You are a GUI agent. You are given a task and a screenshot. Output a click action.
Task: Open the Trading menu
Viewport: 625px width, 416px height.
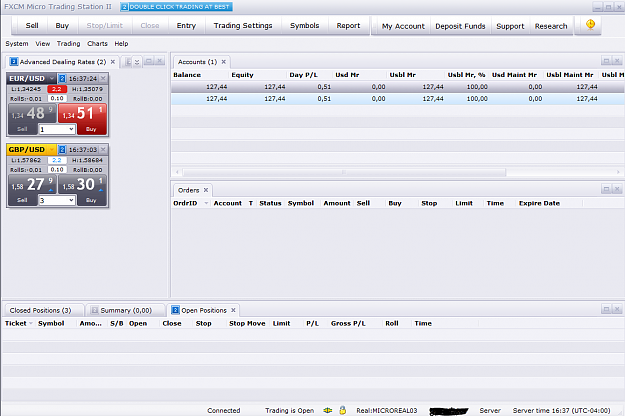(x=69, y=43)
